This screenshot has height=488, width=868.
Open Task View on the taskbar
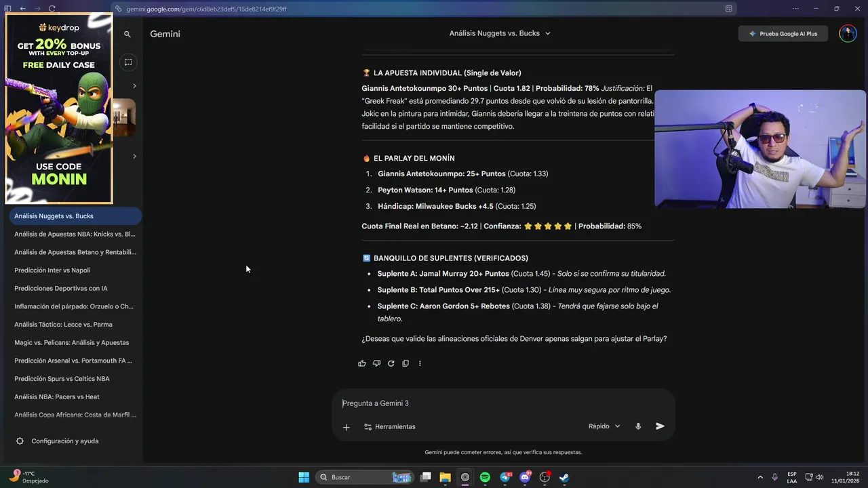coord(425,477)
